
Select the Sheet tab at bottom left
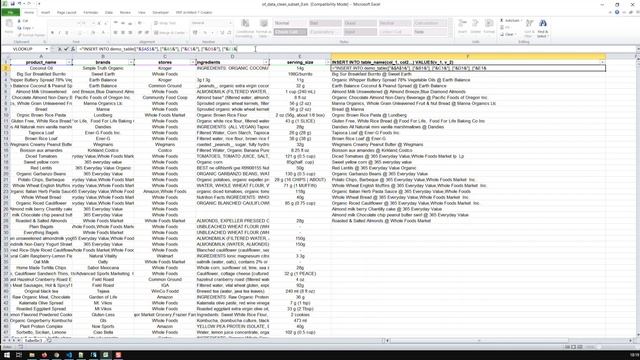click(x=33, y=340)
